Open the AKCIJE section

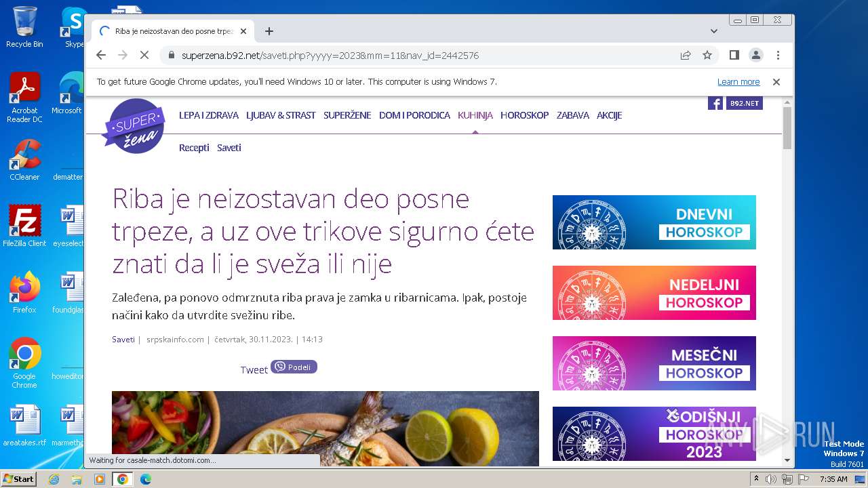click(609, 115)
